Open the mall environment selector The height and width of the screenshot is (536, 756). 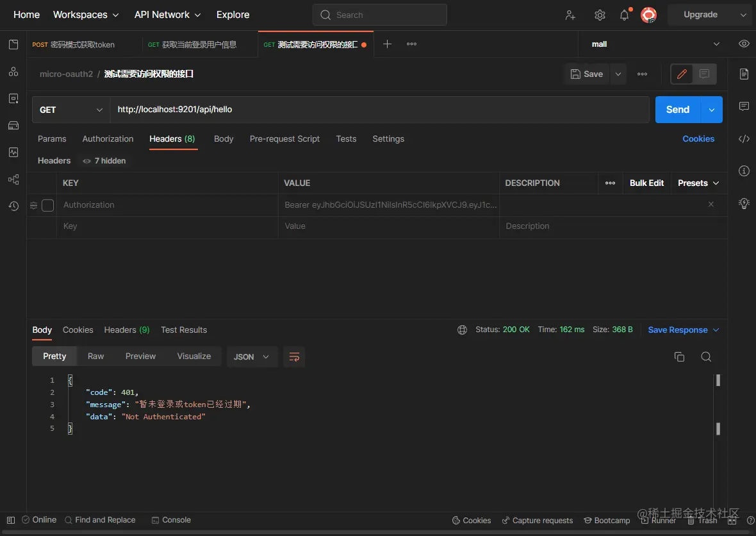[x=655, y=44]
